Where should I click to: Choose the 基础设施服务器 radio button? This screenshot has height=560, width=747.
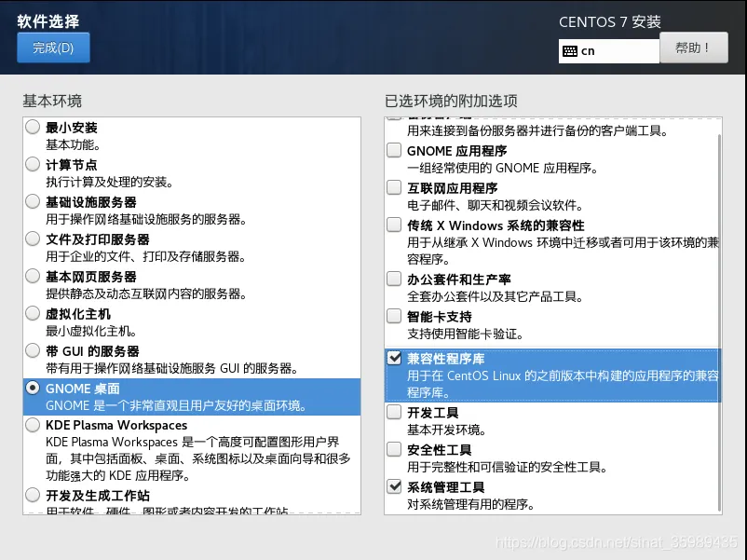click(x=34, y=202)
